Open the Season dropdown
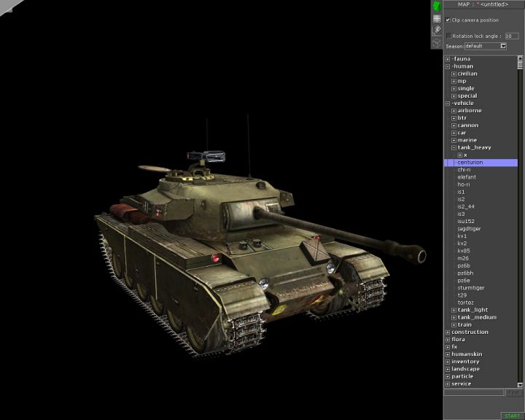 point(503,46)
